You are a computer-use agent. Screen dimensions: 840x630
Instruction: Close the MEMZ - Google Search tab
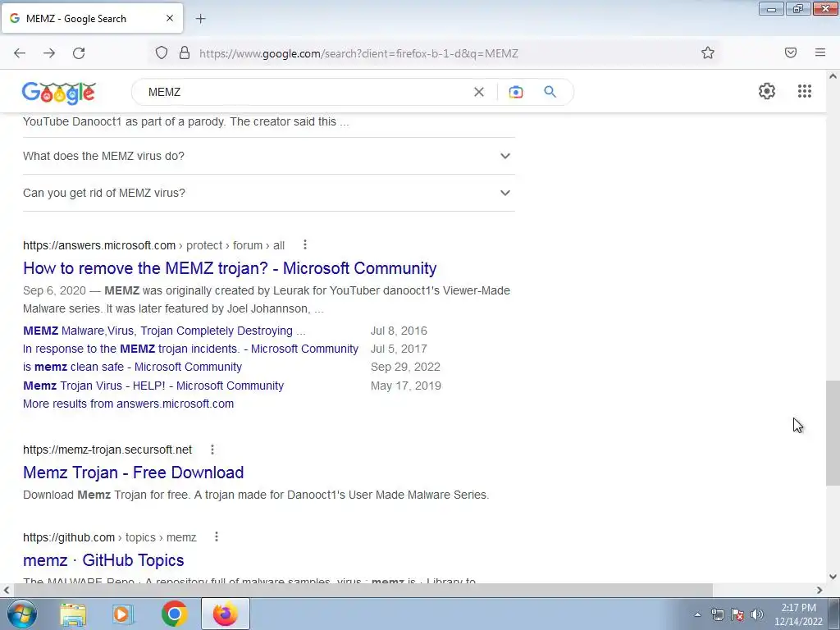tap(169, 18)
